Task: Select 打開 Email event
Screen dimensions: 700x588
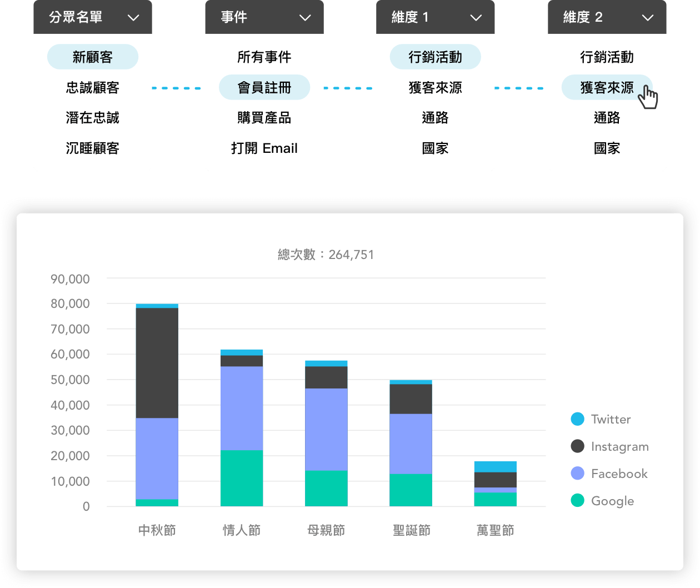Action: (264, 148)
